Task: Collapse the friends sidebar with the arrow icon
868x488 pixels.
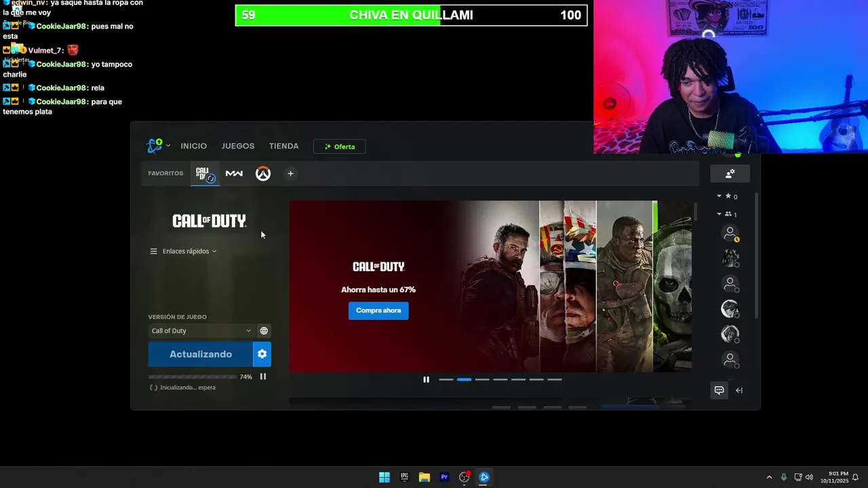Action: point(739,390)
